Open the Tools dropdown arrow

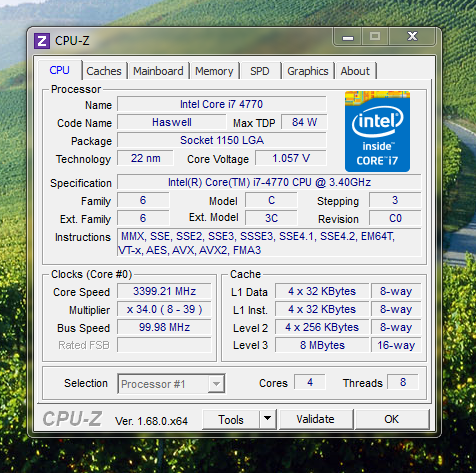click(x=268, y=418)
